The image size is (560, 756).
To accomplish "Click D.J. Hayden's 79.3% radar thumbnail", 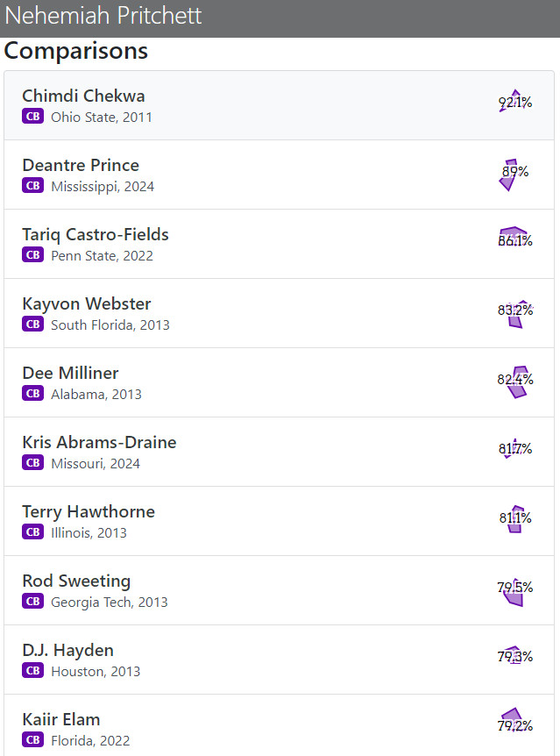I will [515, 656].
